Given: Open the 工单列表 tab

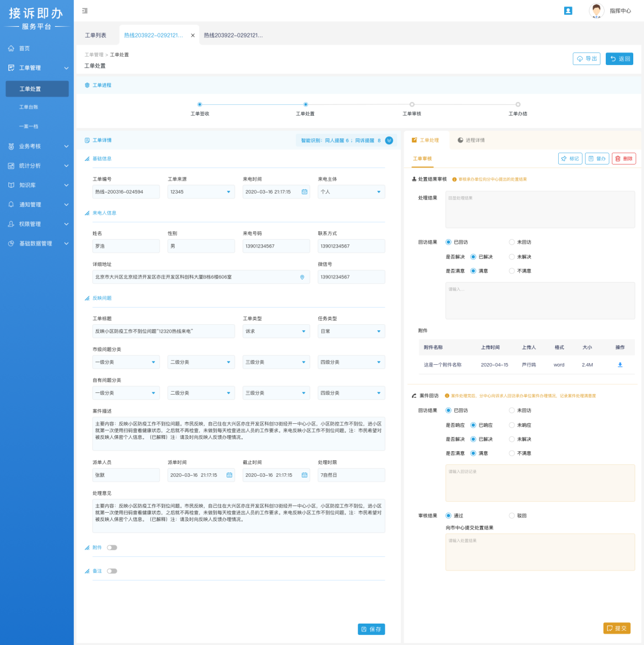Looking at the screenshot, I should [95, 36].
